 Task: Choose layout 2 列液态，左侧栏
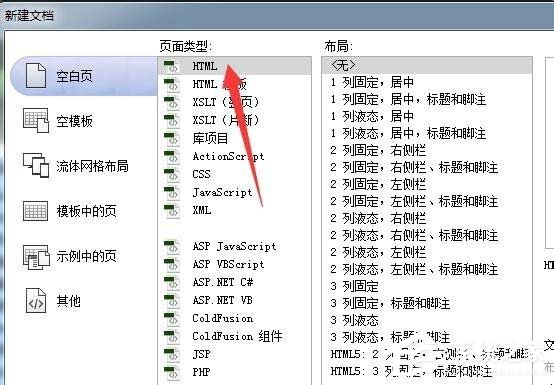tap(378, 252)
